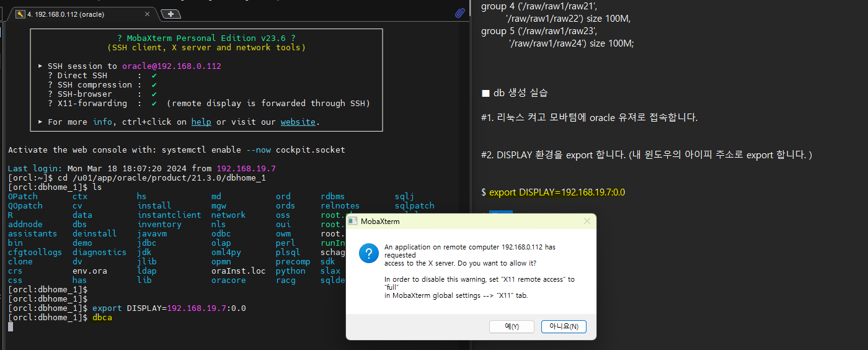Click the oracore directory name
The width and height of the screenshot is (868, 350).
coord(229,280)
